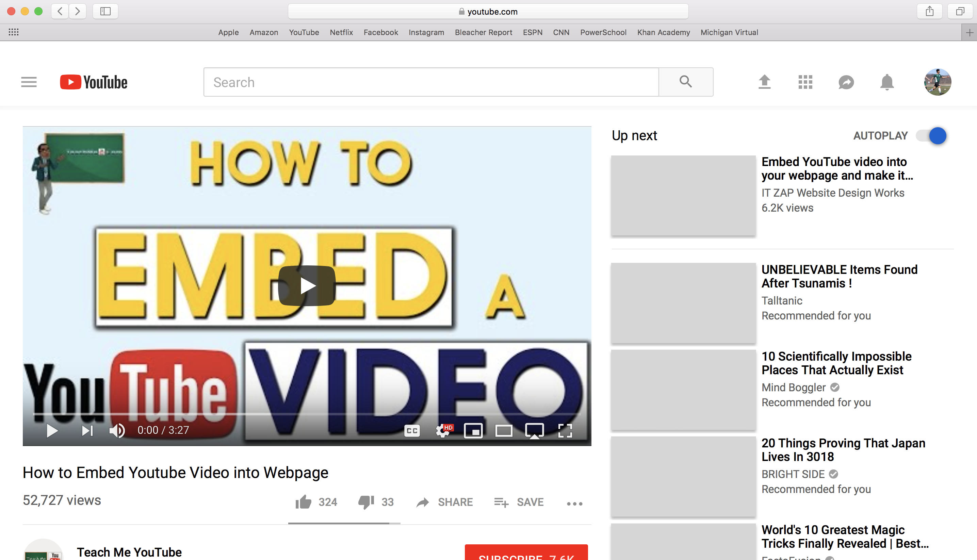Open the messages share bubble icon
The height and width of the screenshot is (560, 977).
846,82
